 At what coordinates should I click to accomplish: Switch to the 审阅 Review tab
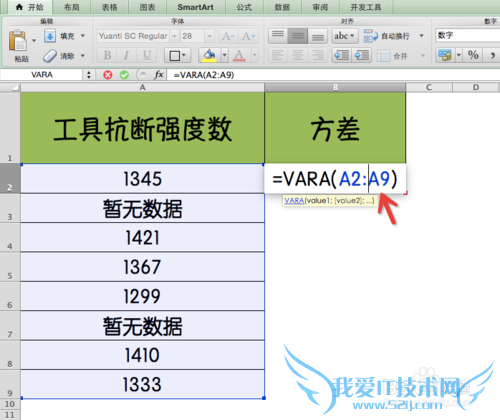click(320, 7)
